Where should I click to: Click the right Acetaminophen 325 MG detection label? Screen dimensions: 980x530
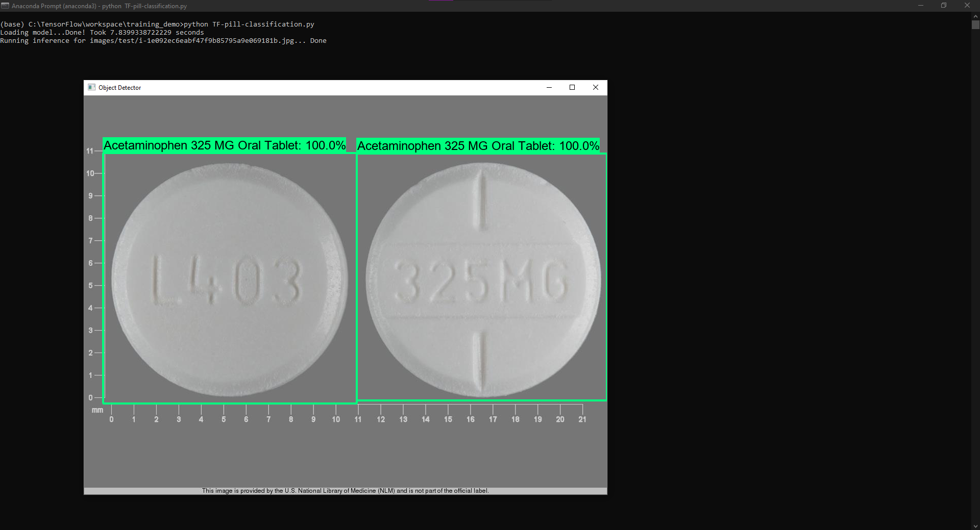click(478, 146)
